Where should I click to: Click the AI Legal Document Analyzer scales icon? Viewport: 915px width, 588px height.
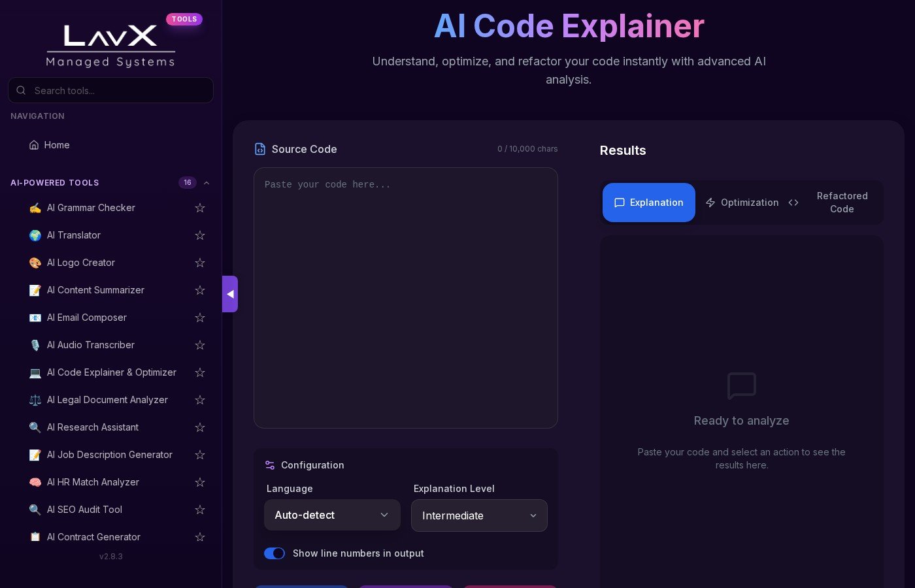tap(35, 400)
